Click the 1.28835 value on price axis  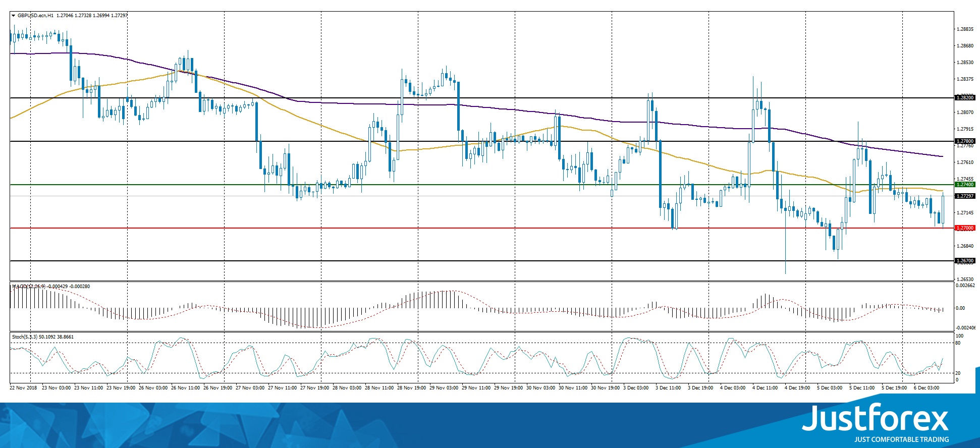(x=965, y=29)
